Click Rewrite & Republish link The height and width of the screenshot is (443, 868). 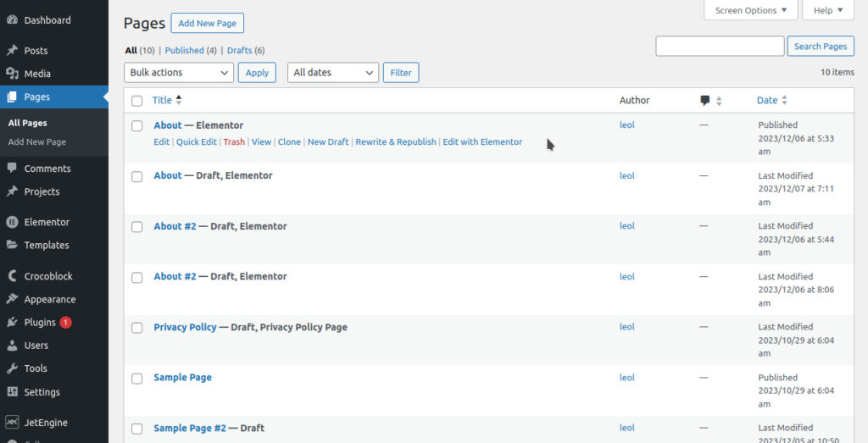point(396,141)
